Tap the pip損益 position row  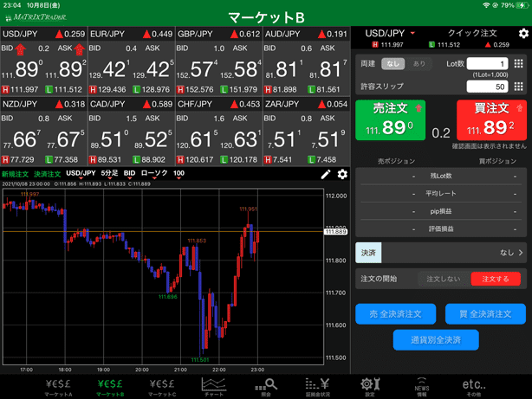tap(441, 211)
